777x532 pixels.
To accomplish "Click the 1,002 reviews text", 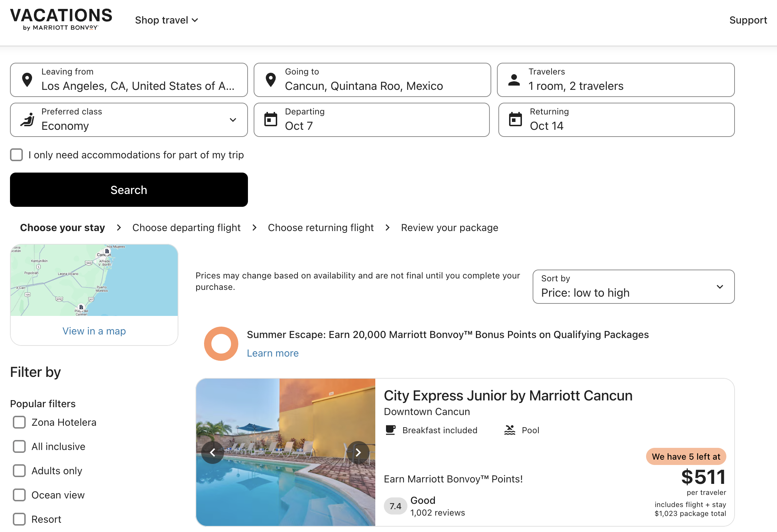I will click(x=438, y=512).
